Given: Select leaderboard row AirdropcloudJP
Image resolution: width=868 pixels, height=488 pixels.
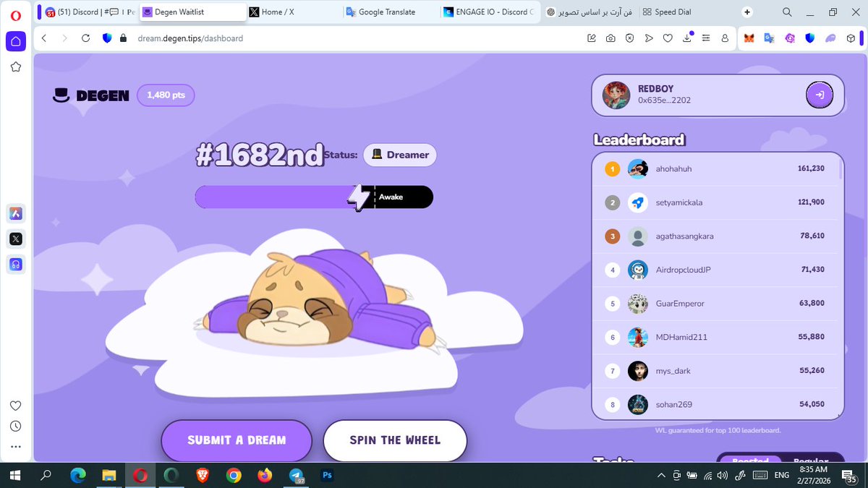Looking at the screenshot, I should pyautogui.click(x=716, y=270).
